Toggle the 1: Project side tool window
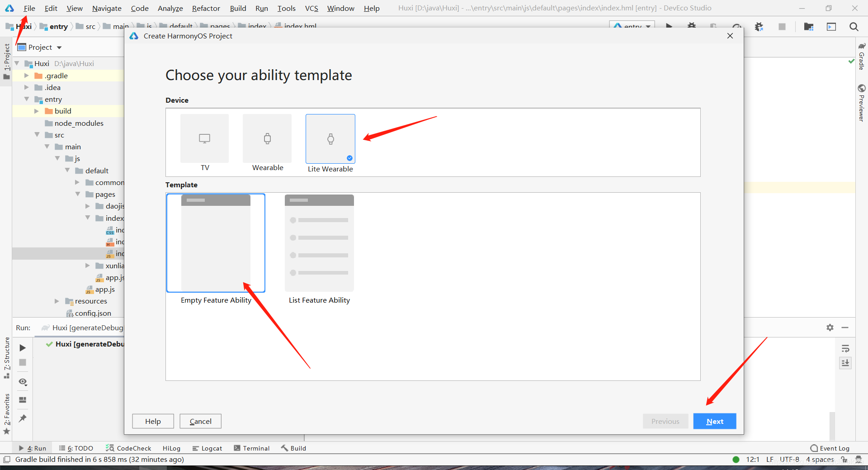Screen dimensions: 868x470 7,61
